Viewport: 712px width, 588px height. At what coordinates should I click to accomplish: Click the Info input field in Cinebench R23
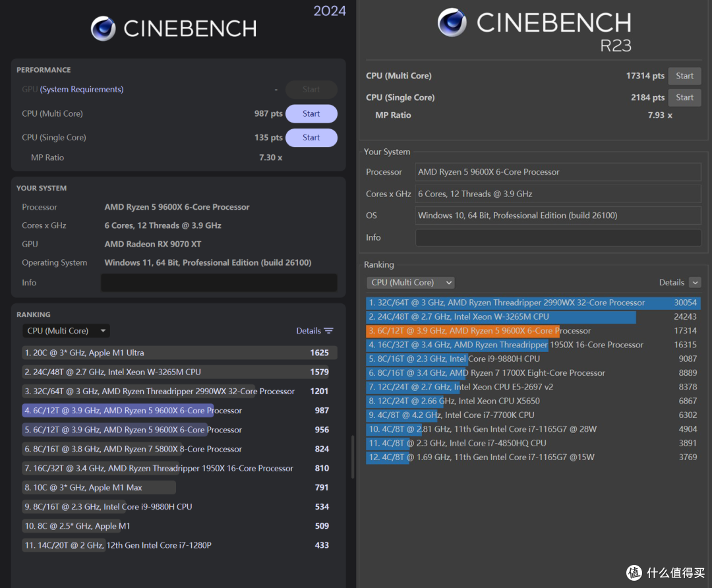pyautogui.click(x=558, y=237)
